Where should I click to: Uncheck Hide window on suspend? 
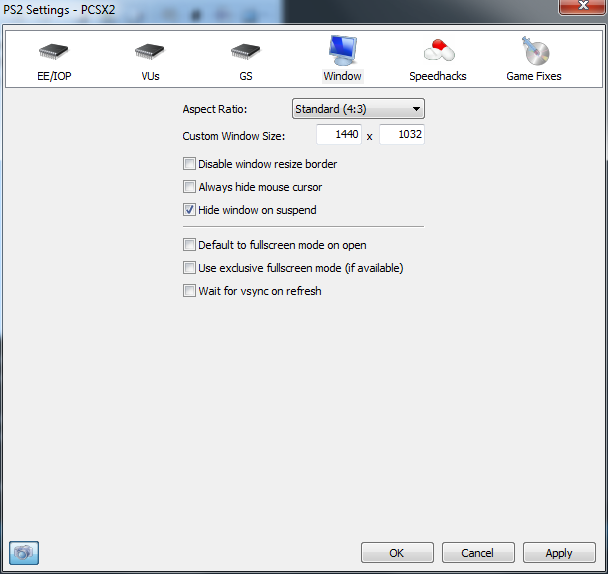pos(189,210)
